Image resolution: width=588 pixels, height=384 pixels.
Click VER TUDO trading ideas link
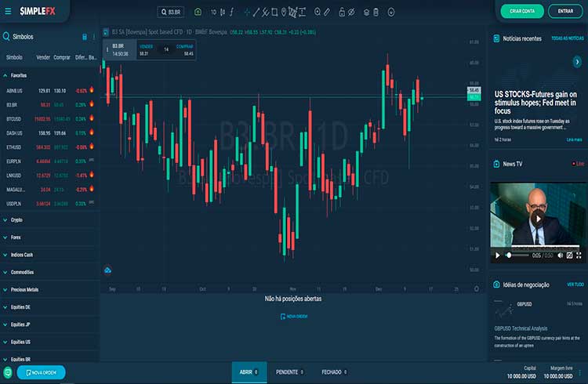(575, 284)
